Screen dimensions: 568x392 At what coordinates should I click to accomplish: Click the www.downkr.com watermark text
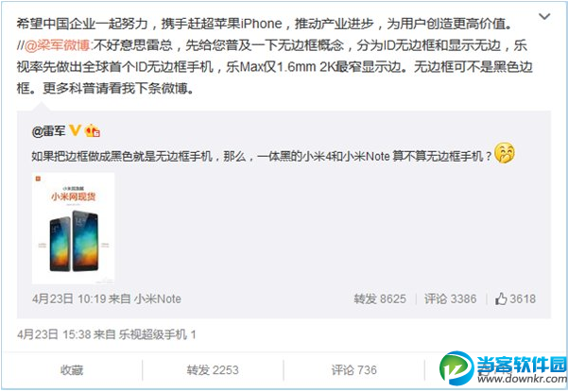pyautogui.click(x=522, y=379)
